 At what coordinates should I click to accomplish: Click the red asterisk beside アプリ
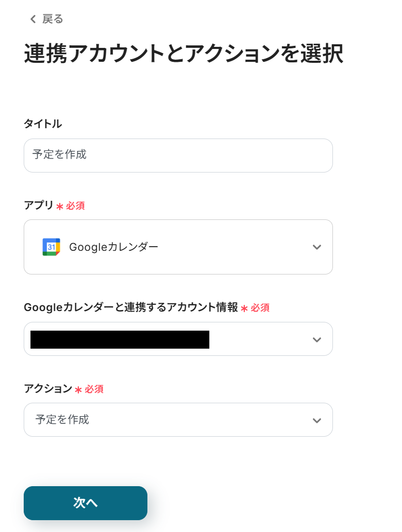tap(60, 206)
